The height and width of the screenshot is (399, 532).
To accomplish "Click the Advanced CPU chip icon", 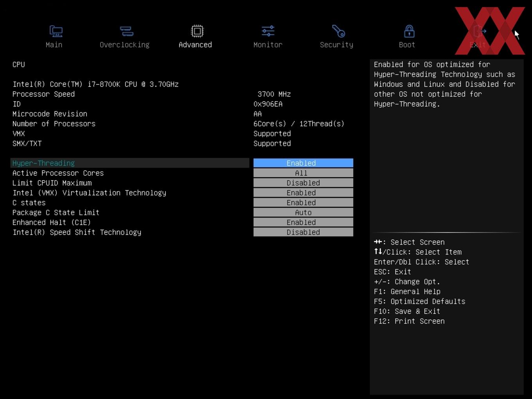I will click(x=197, y=31).
